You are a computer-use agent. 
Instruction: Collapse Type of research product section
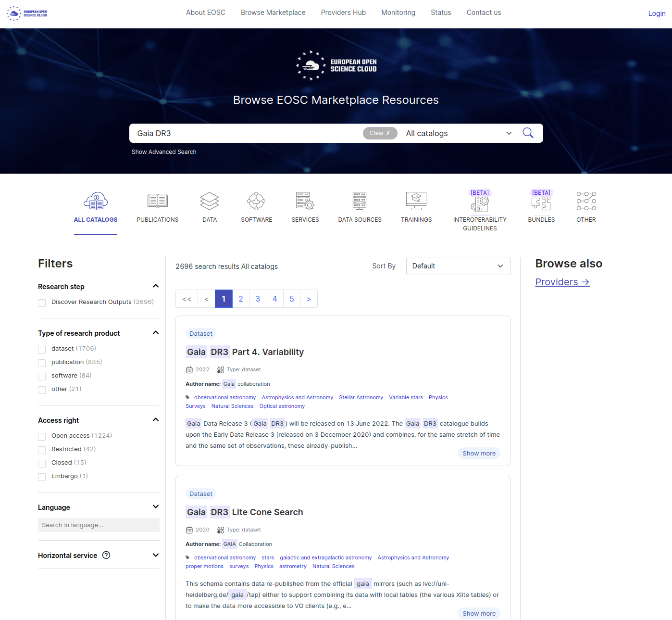pos(156,333)
